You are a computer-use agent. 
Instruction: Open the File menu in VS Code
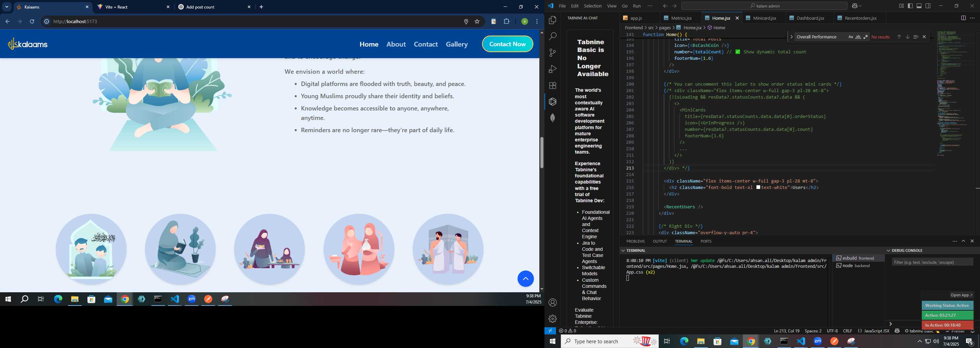562,6
